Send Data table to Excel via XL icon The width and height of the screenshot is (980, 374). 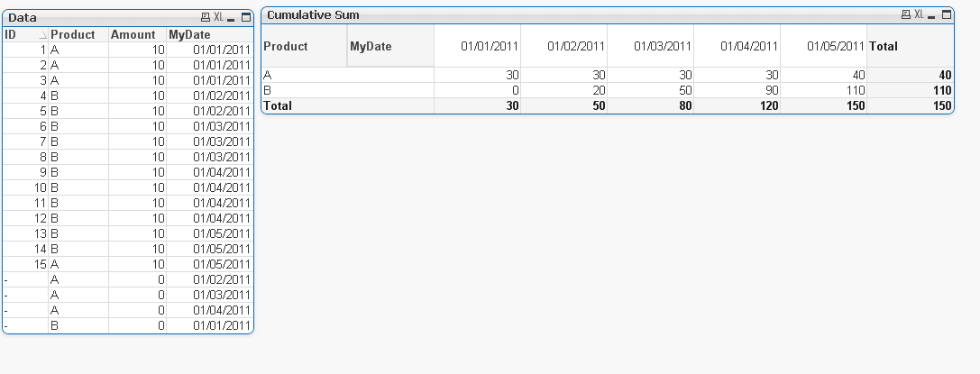tap(219, 17)
